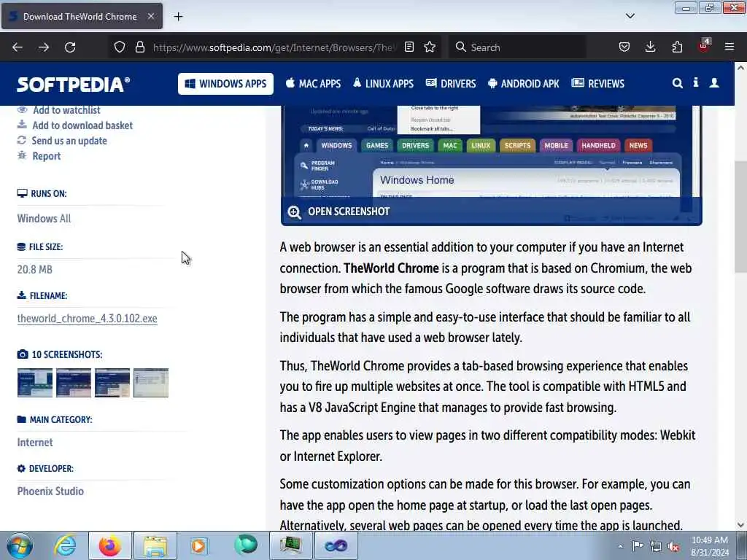This screenshot has width=747, height=560.
Task: Open the Softpedia user account icon
Action: coord(714,83)
